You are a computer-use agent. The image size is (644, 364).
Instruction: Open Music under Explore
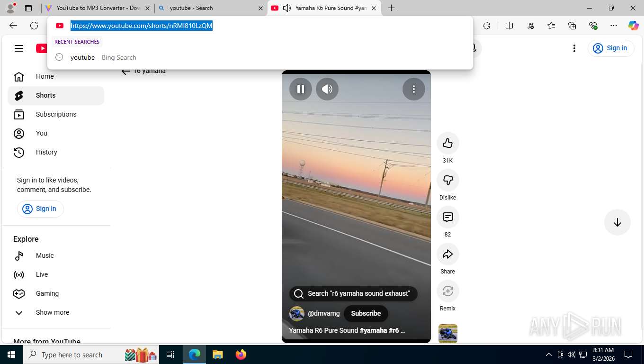pyautogui.click(x=56, y=255)
